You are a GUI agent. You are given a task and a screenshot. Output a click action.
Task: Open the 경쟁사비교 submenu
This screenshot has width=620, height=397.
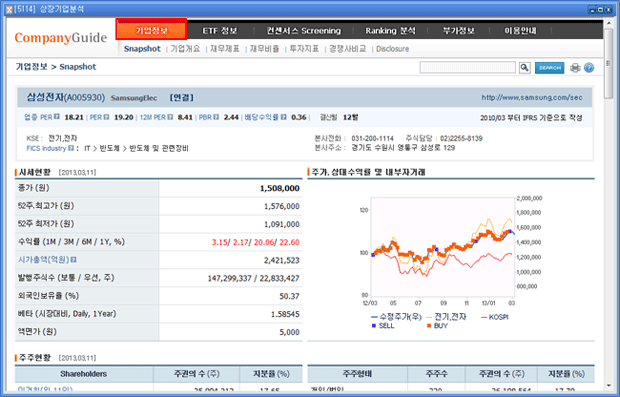click(x=348, y=49)
